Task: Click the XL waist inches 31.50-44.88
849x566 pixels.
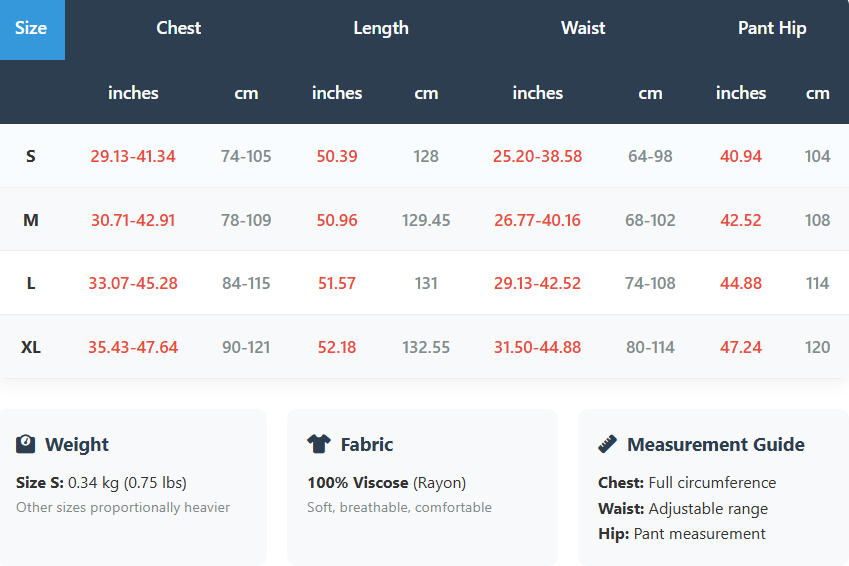Action: coord(537,347)
